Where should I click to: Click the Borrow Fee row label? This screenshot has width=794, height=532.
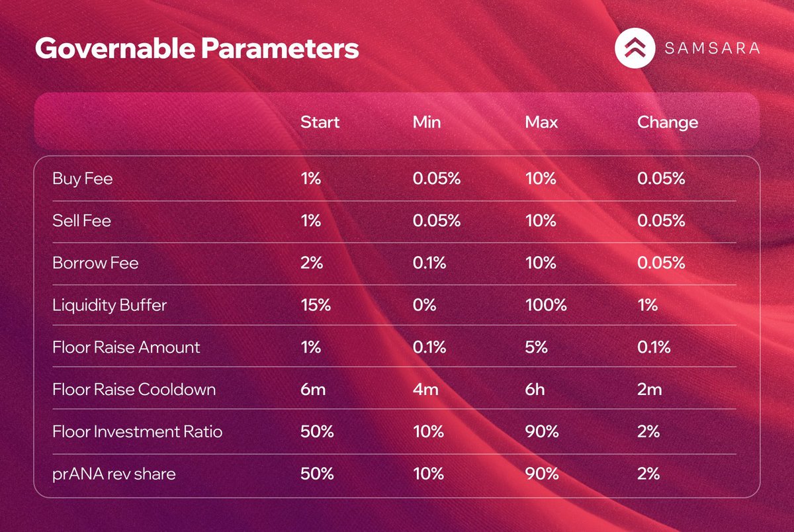click(x=95, y=263)
